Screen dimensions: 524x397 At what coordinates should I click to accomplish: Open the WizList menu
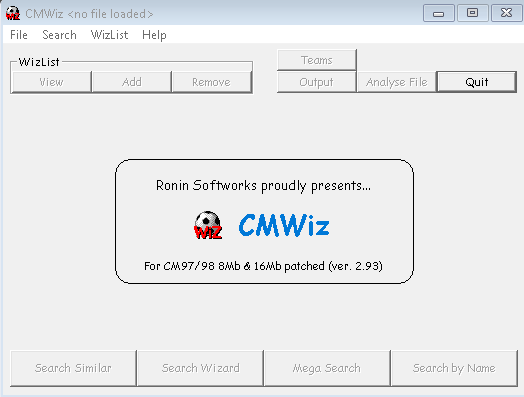tap(109, 35)
